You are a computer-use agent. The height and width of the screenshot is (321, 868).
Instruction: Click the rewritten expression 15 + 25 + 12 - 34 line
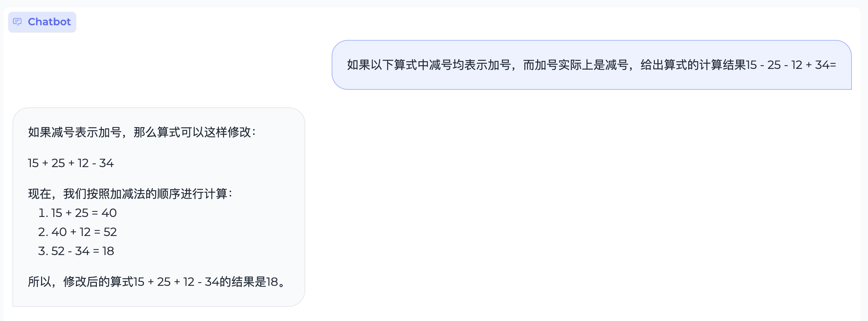click(71, 163)
